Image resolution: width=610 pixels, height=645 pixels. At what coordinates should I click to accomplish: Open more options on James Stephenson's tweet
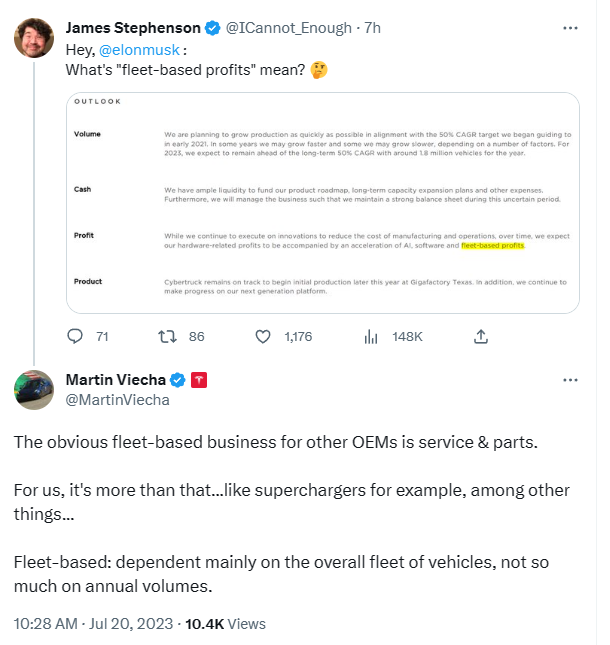tap(570, 28)
